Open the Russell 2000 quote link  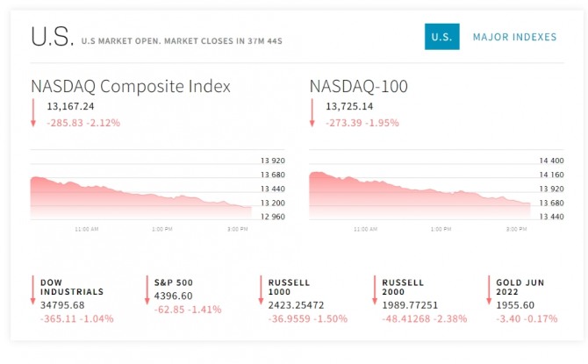404,287
